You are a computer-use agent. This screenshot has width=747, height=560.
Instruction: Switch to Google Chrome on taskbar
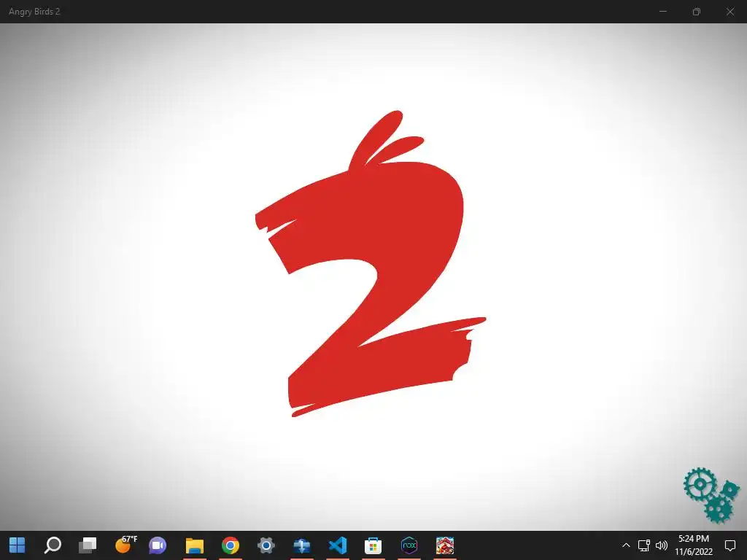pos(230,545)
